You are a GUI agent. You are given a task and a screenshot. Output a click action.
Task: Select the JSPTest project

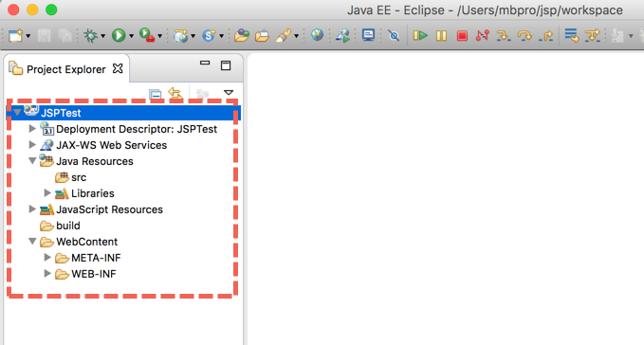tap(61, 113)
